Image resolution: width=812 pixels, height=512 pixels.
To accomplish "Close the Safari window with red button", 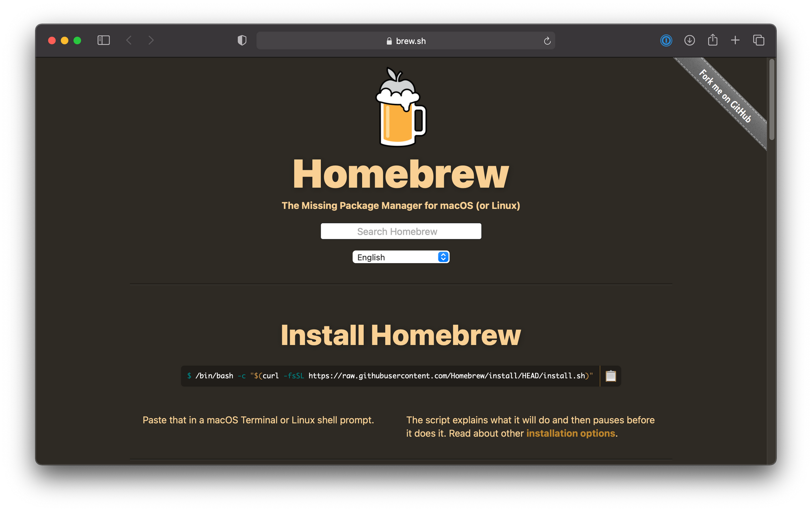I will [x=52, y=40].
